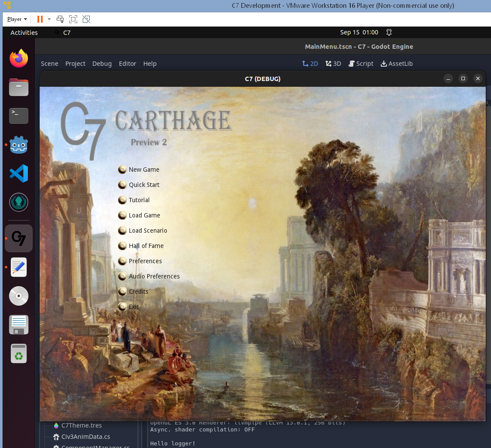Viewport: 491px width, 448px height.
Task: Select Hall of Fame from the main menu
Action: pyautogui.click(x=146, y=246)
